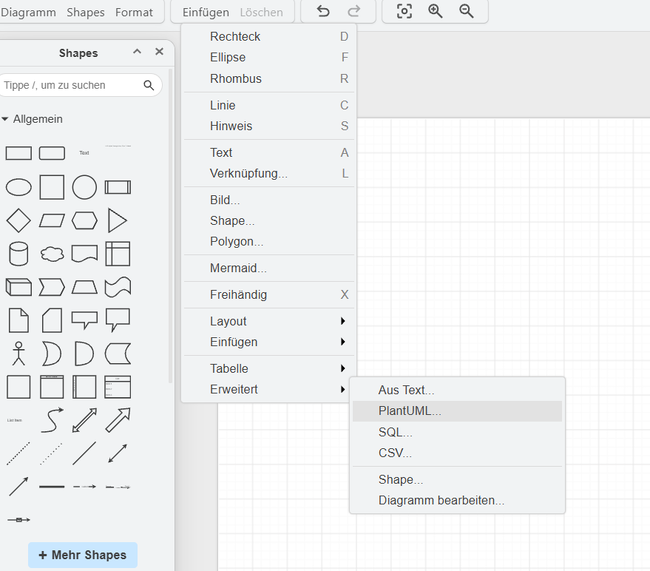This screenshot has height=571, width=650.
Task: Choose Hinweis menu entry
Action: tap(269, 126)
